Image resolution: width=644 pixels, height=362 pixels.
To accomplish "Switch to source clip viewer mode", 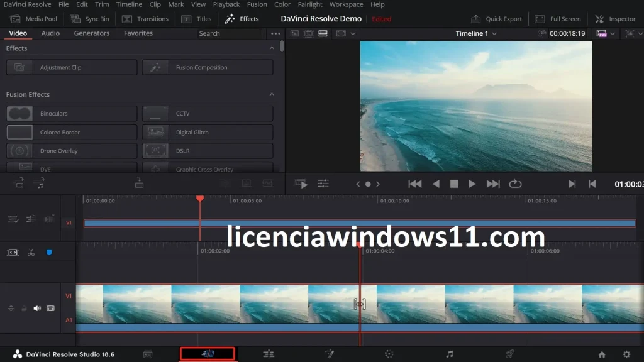I will click(294, 34).
